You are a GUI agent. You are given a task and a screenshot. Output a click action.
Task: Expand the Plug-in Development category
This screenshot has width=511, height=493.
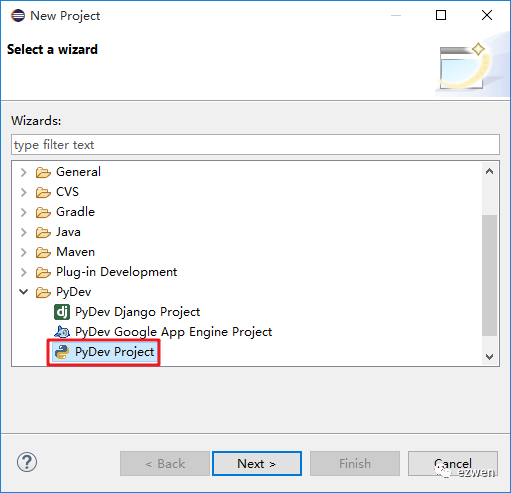(24, 272)
